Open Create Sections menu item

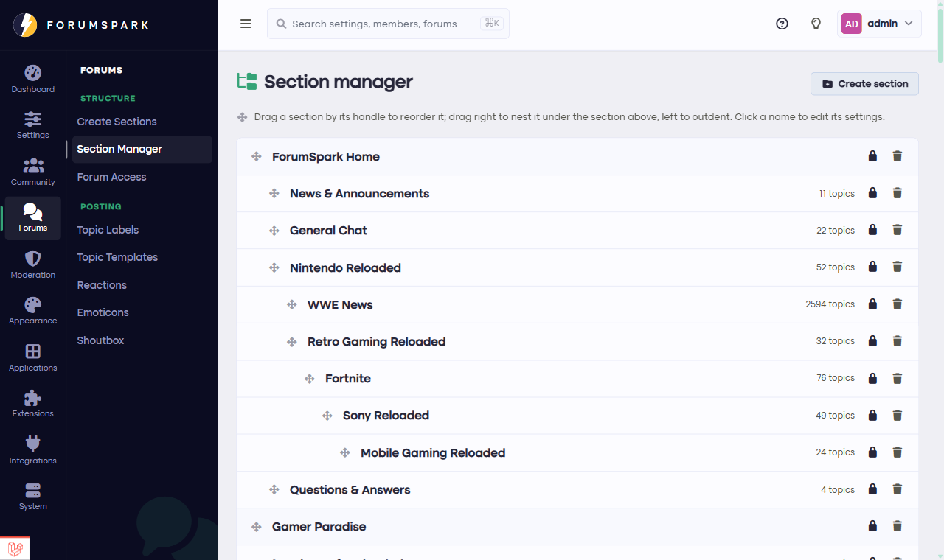pyautogui.click(x=117, y=122)
